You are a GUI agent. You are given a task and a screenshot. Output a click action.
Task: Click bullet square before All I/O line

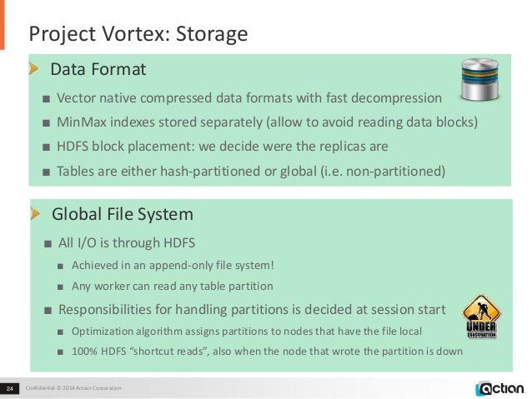[x=48, y=244]
